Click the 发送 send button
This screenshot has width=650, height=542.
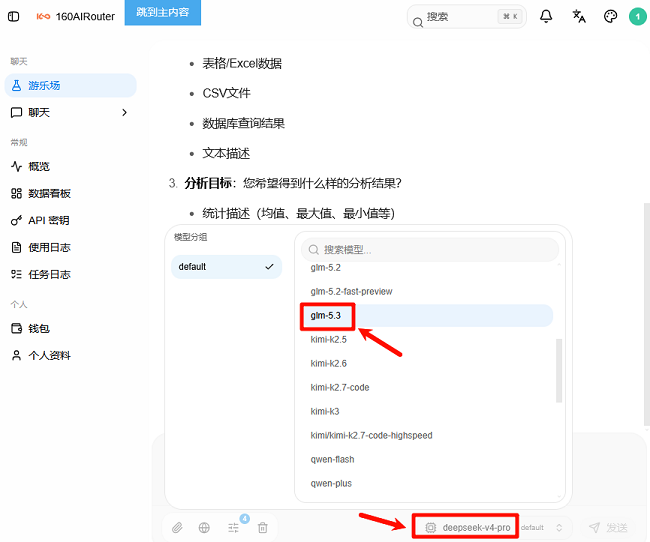[608, 527]
